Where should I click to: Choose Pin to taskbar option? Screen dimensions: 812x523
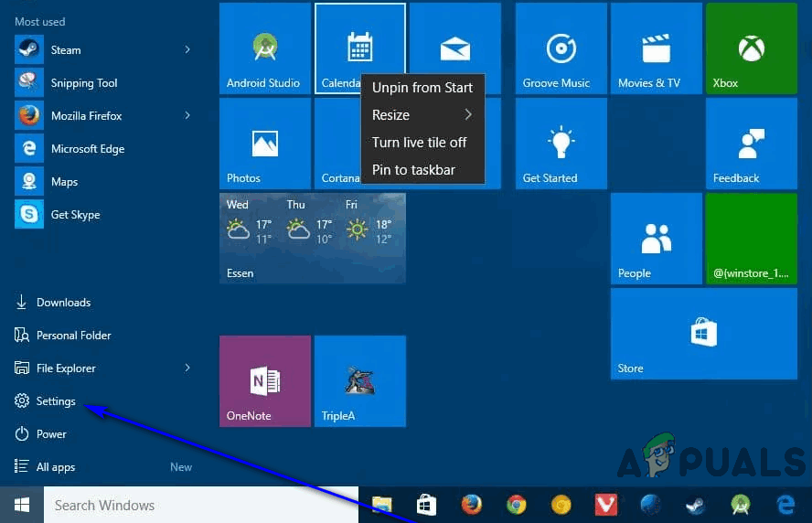tap(413, 170)
